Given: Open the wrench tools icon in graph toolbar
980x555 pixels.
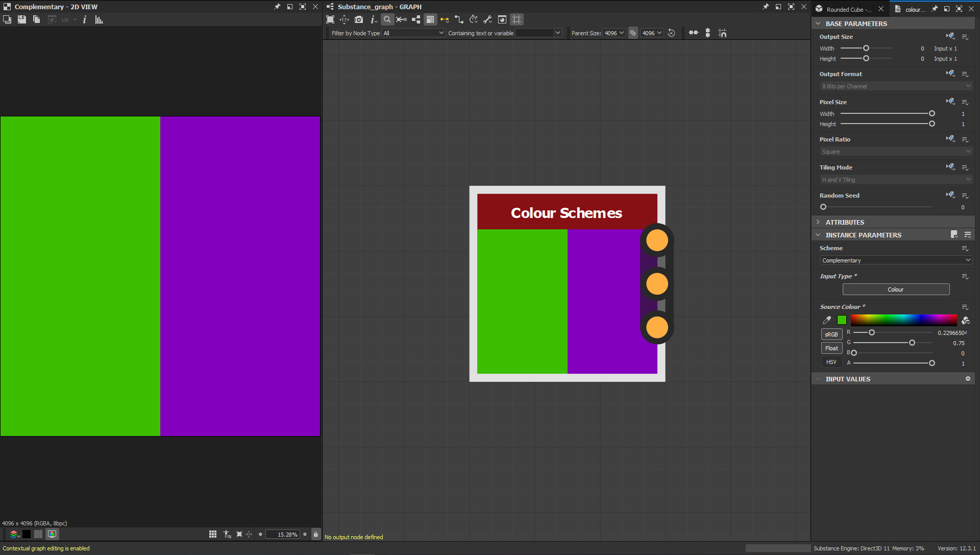Looking at the screenshot, I should coord(487,19).
